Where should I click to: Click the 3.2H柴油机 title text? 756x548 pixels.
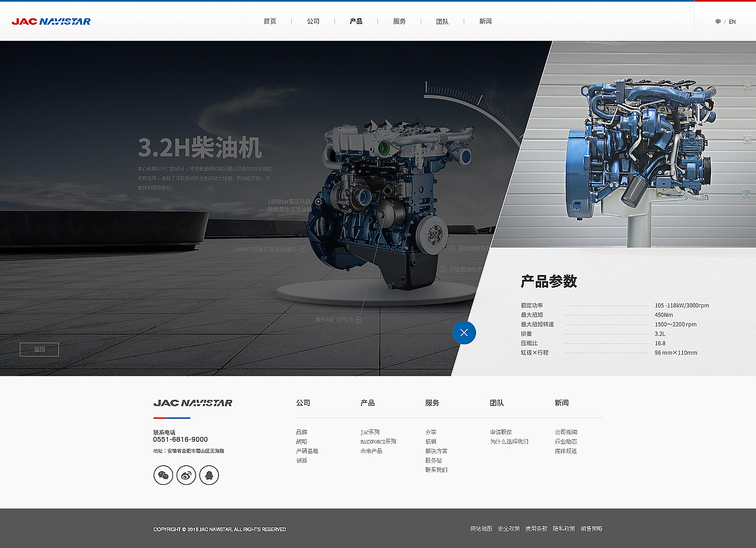point(200,148)
